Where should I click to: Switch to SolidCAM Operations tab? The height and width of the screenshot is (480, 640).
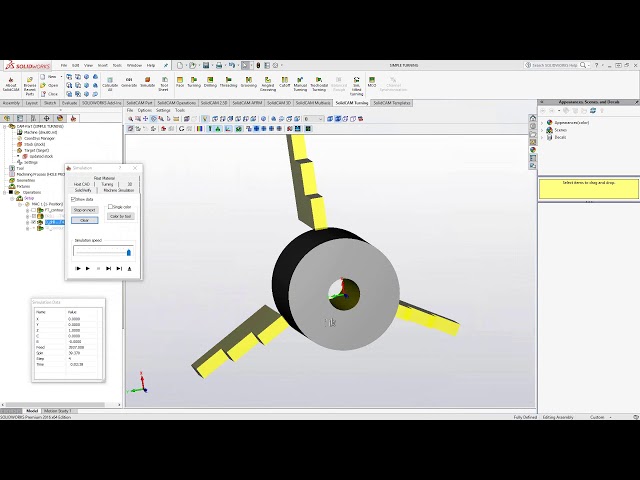(x=177, y=103)
